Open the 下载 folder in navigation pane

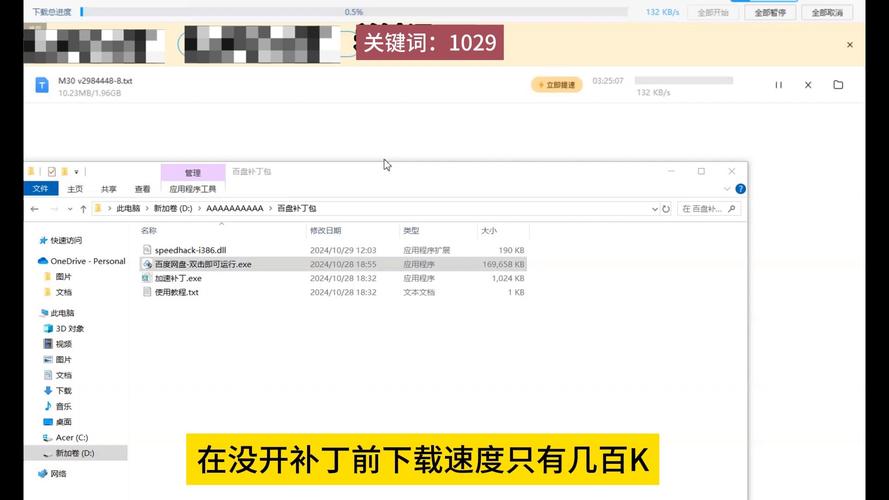64,391
